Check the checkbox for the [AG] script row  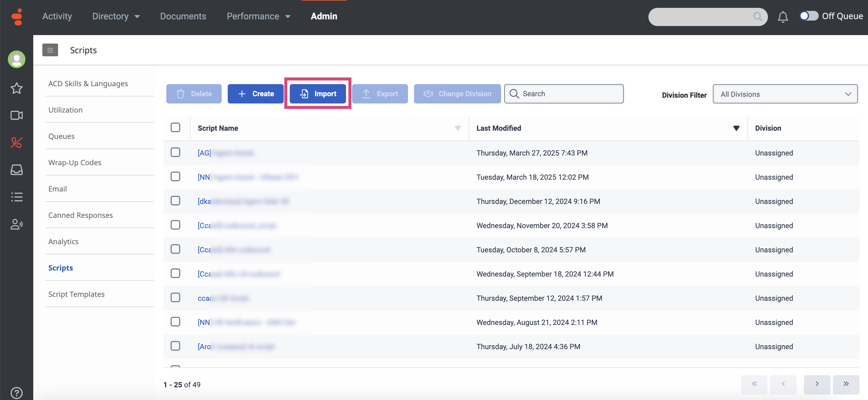(x=175, y=152)
